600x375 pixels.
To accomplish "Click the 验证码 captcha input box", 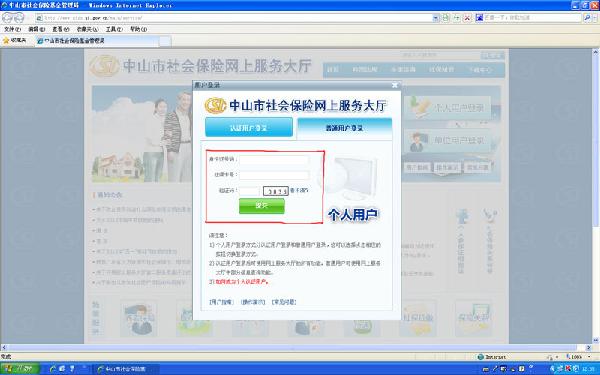I will point(250,191).
